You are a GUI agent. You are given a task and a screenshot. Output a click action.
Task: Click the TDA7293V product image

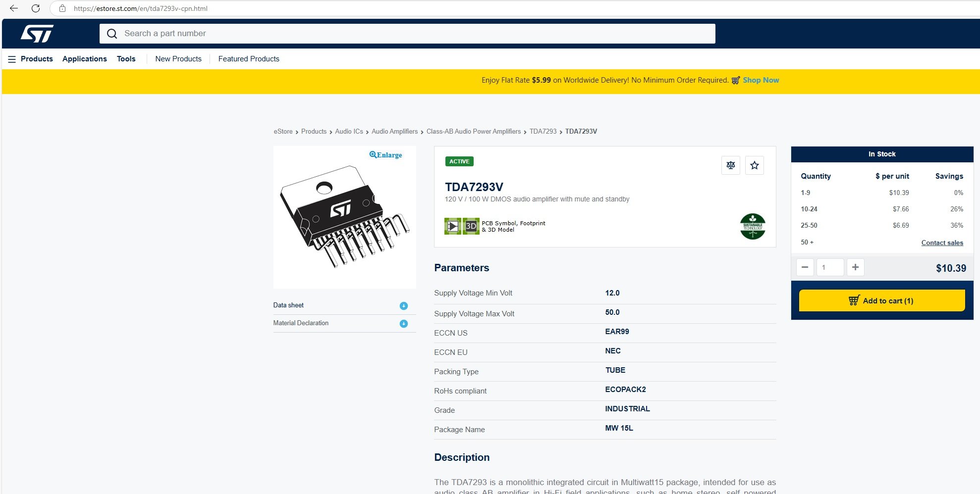(x=345, y=217)
